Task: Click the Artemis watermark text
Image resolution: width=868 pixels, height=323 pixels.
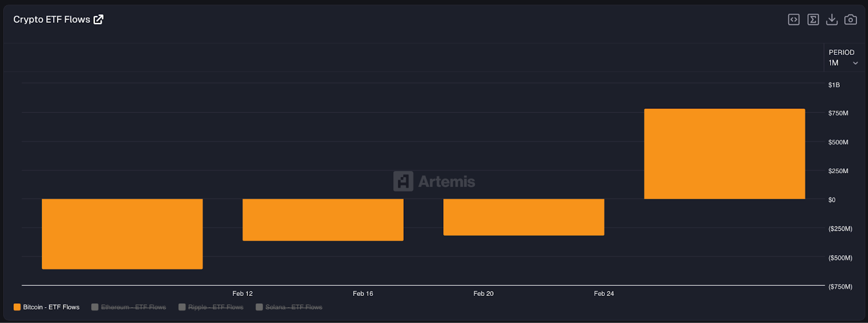Action: pyautogui.click(x=446, y=181)
